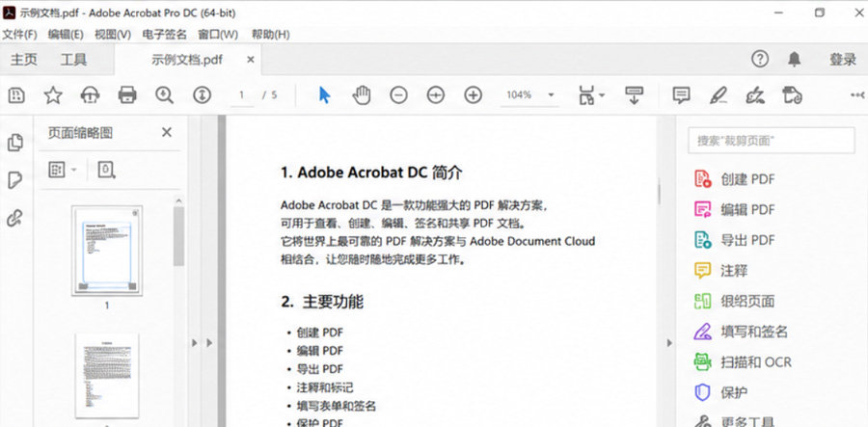
Task: Open the 视图(V) menu
Action: (113, 35)
